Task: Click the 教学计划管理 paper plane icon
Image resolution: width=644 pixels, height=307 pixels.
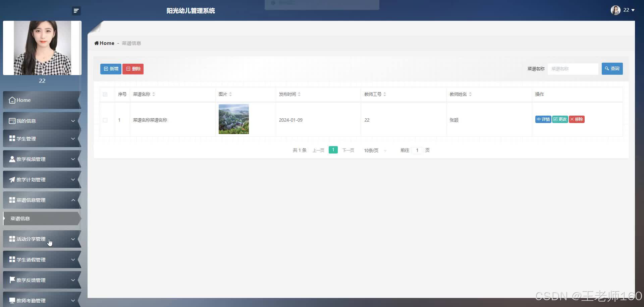Action: click(12, 180)
